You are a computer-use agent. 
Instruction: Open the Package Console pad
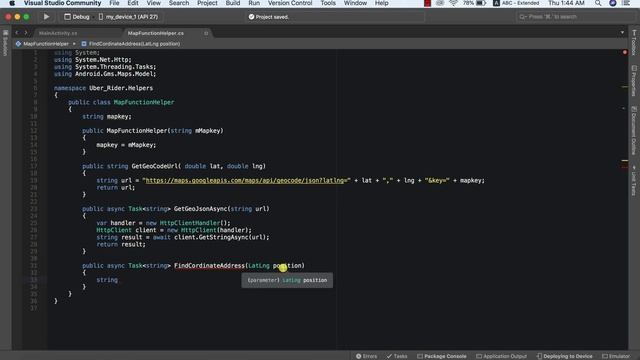442,356
